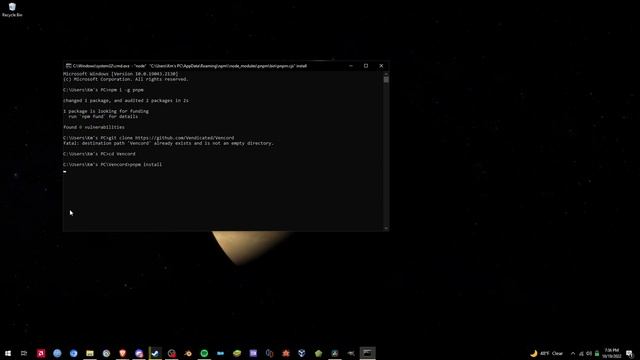Click the 'git clone https://github.com/Vendicated/Vencord' line

pos(149,138)
